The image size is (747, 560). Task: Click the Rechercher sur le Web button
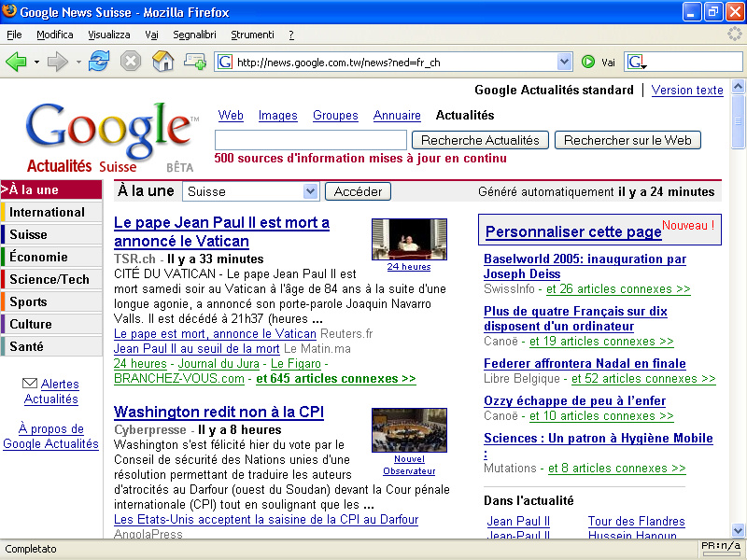[627, 140]
